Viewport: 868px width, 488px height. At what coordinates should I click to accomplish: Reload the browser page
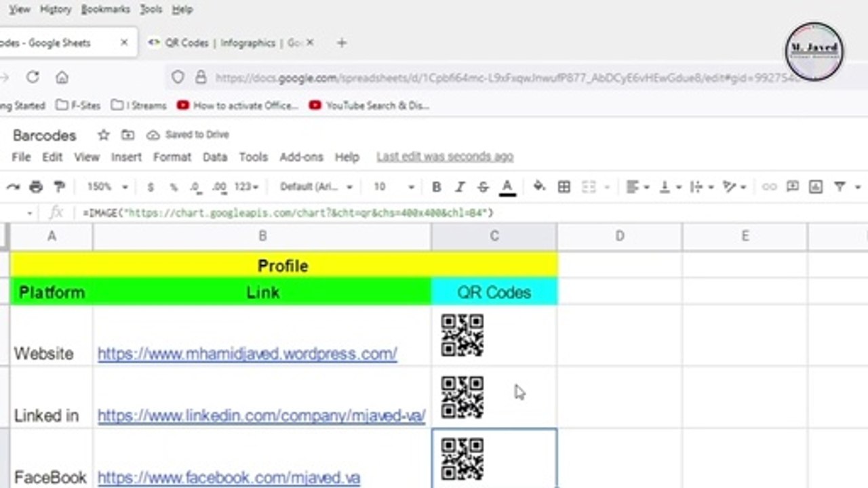(33, 77)
